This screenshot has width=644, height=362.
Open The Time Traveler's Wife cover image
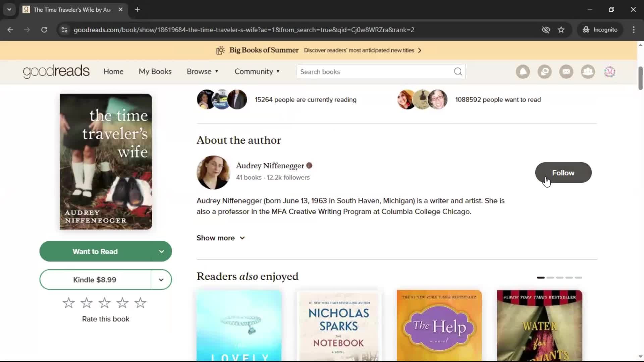coord(106,162)
